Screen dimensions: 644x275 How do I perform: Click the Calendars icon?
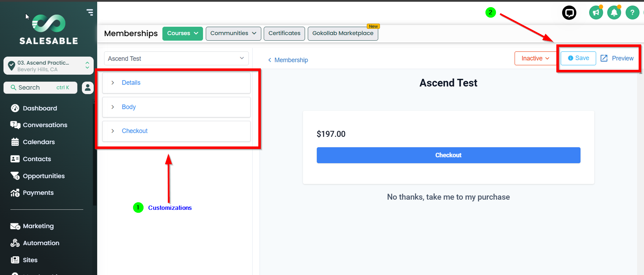[15, 142]
